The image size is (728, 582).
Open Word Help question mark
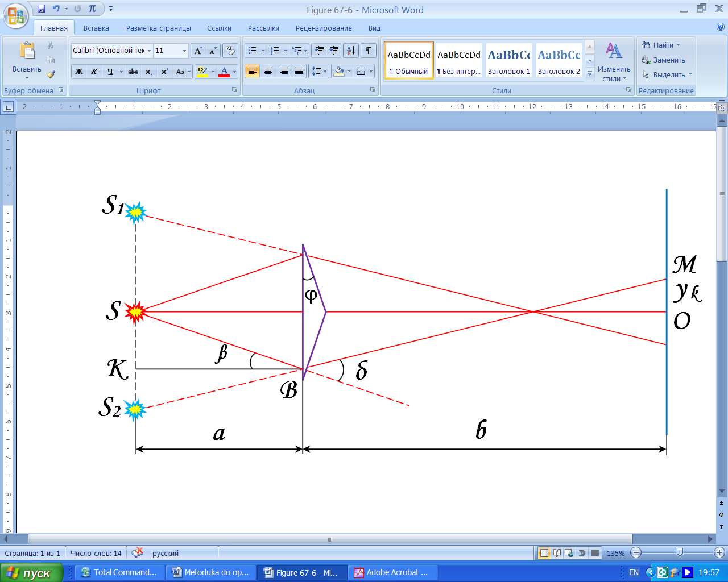click(x=721, y=27)
